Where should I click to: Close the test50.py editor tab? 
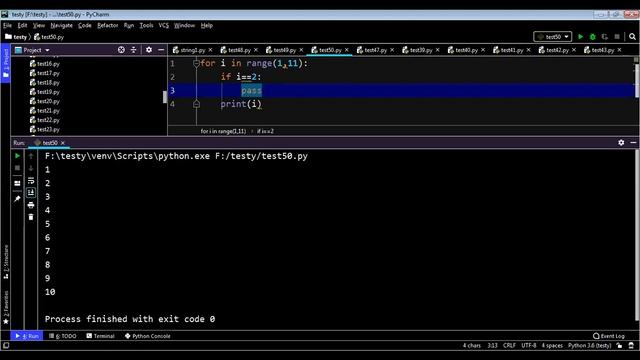click(x=347, y=50)
